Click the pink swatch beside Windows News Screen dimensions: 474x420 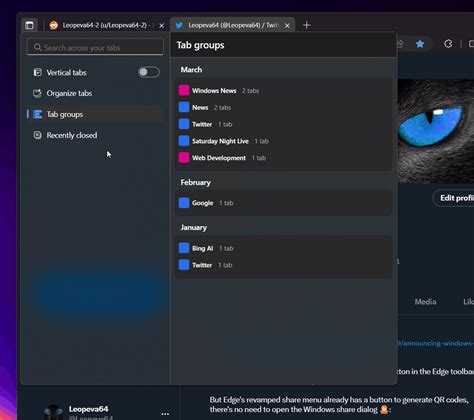pos(184,90)
